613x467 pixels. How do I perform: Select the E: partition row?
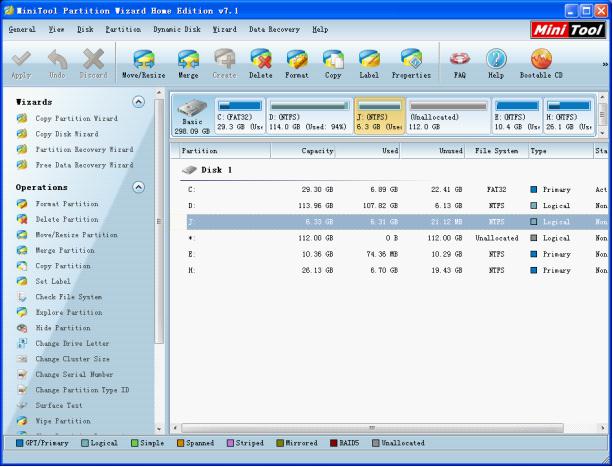397,254
